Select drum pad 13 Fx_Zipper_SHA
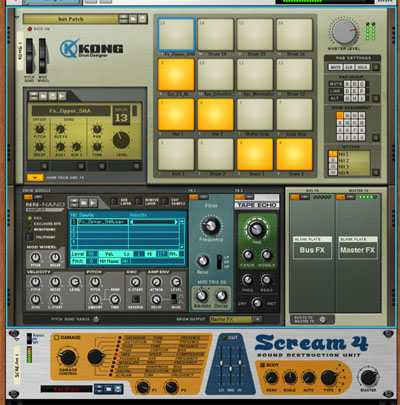The image size is (400, 405). (176, 34)
